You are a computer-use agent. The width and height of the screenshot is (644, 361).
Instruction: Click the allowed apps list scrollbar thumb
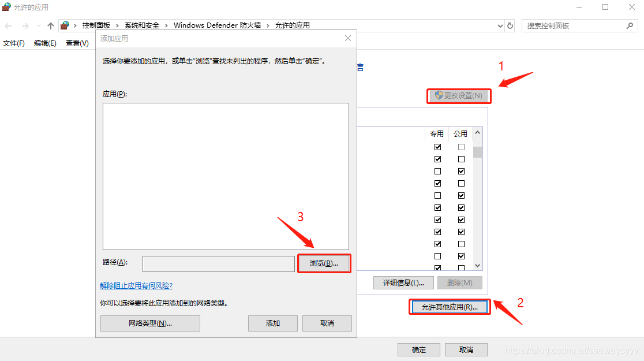click(x=477, y=152)
